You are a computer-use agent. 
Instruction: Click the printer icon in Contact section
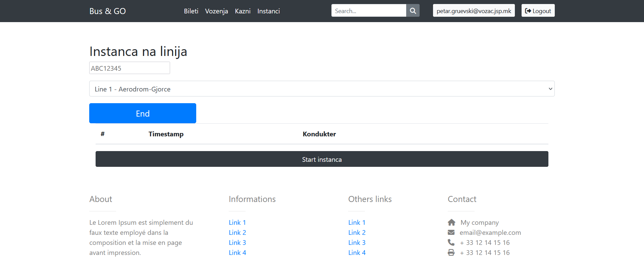pyautogui.click(x=451, y=253)
